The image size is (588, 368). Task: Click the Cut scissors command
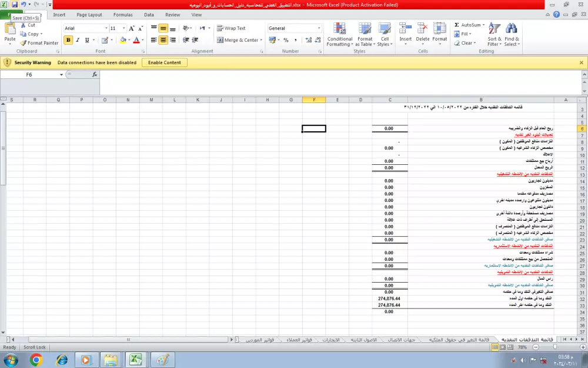(x=28, y=25)
